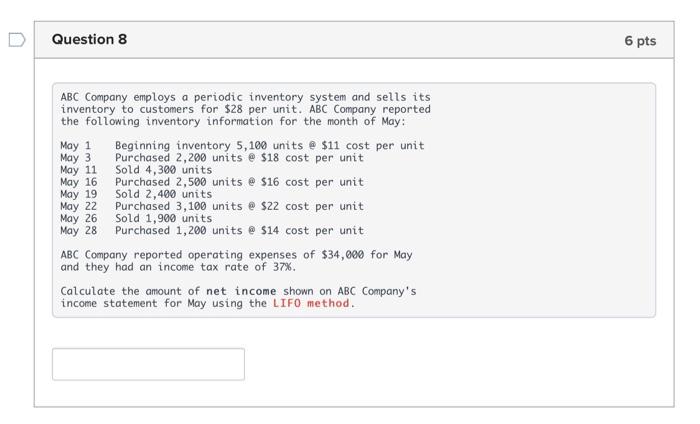This screenshot has width=700, height=424.
Task: Click the bold 'net income' text
Action: (241, 291)
